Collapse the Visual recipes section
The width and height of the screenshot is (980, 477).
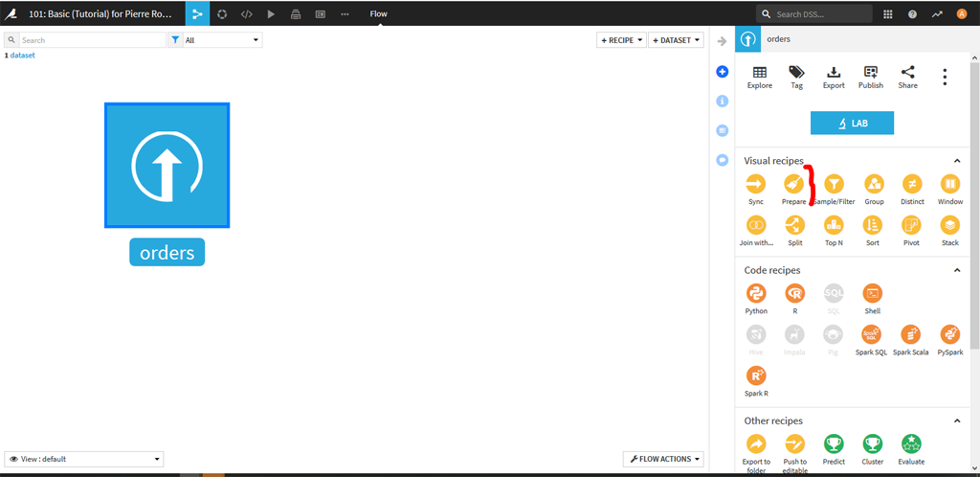(x=957, y=161)
